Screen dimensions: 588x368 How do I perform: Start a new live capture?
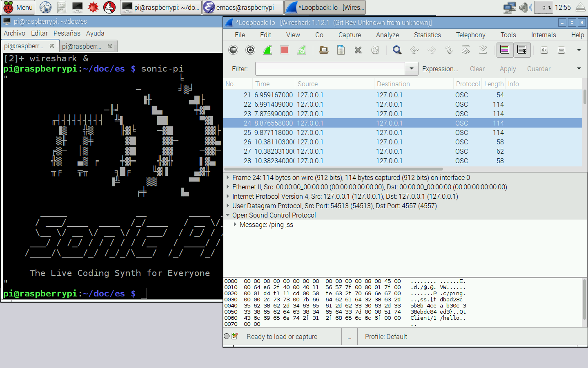point(267,50)
